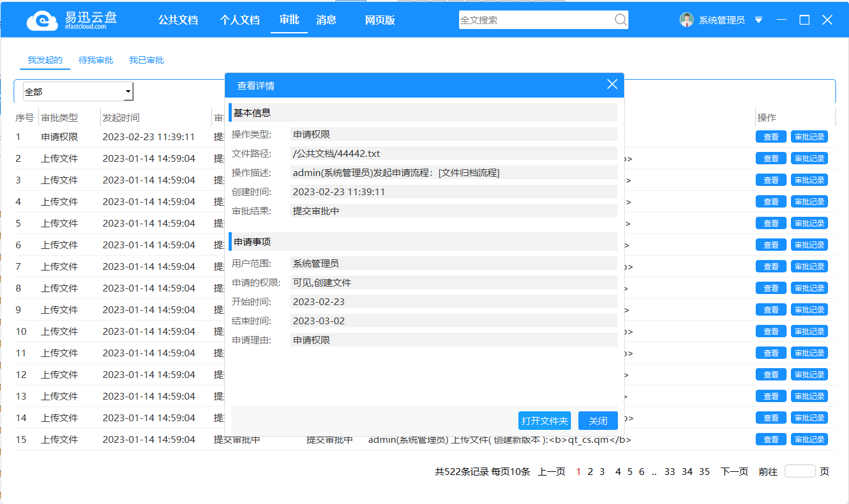The width and height of the screenshot is (849, 504).
Task: Click the 操作 column header
Action: tap(767, 117)
